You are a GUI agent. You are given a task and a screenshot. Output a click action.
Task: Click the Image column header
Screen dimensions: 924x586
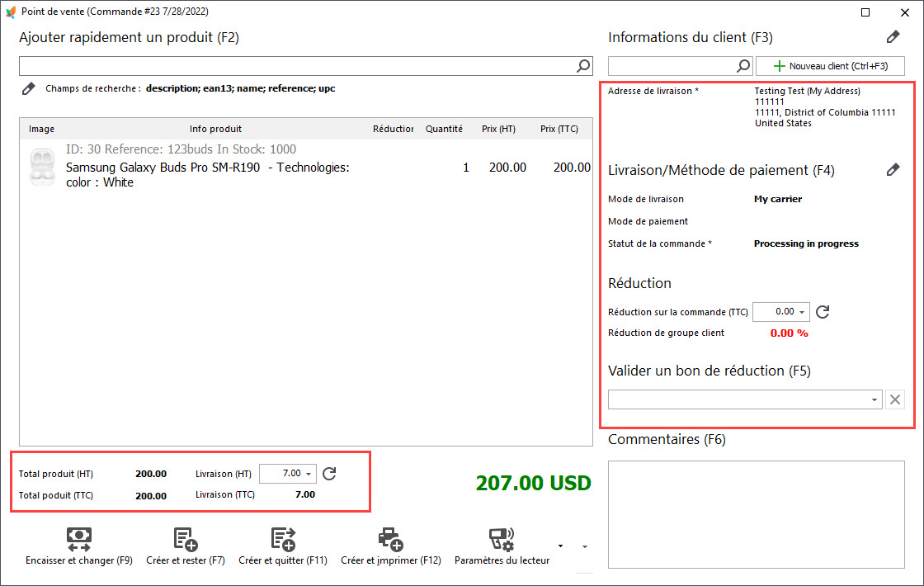click(42, 129)
